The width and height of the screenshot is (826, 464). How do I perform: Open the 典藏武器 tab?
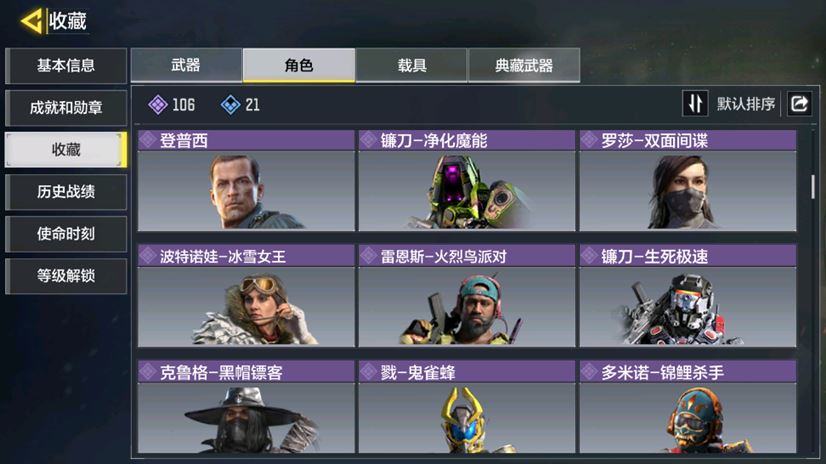[524, 65]
